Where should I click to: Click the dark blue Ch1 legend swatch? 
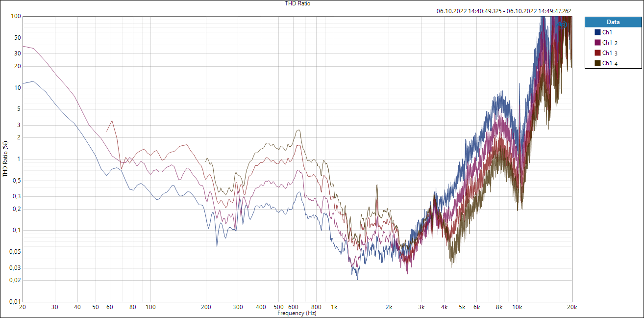[x=597, y=32]
